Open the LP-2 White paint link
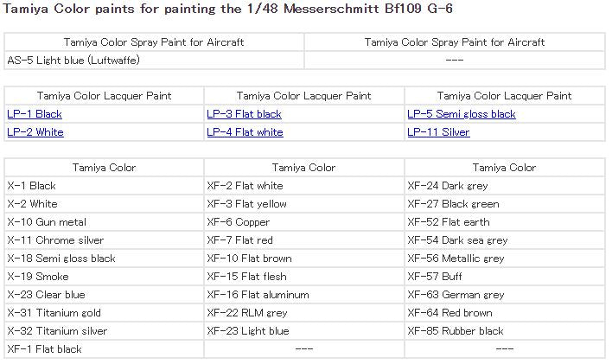 [35, 132]
